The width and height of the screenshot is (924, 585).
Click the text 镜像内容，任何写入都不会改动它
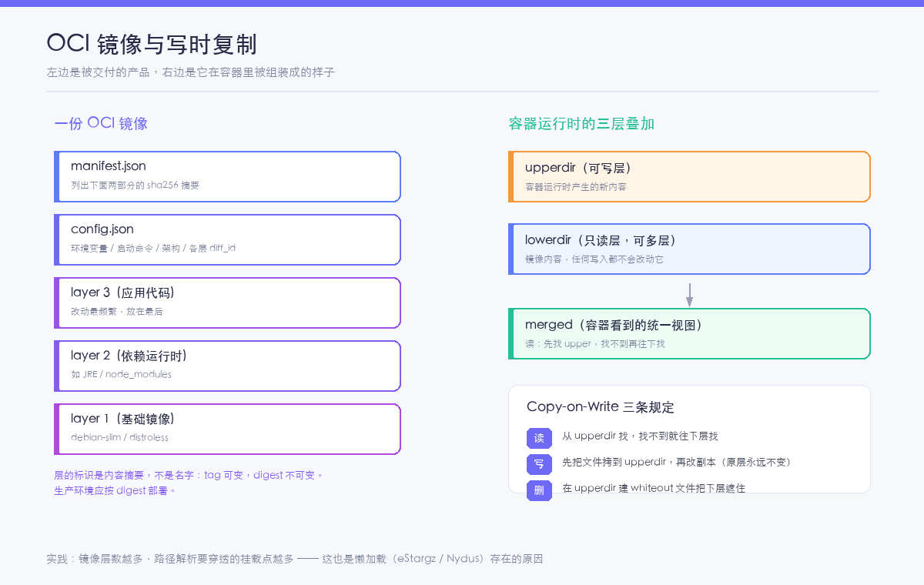click(x=594, y=259)
